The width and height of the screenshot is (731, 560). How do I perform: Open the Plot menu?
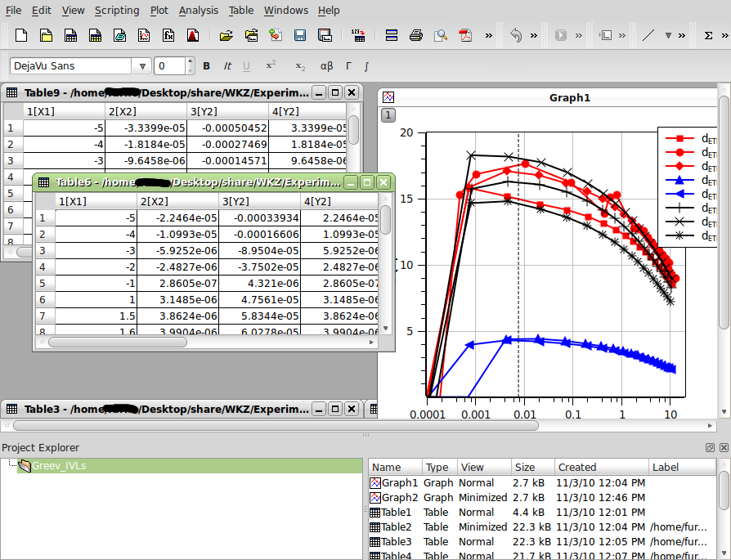(x=159, y=10)
